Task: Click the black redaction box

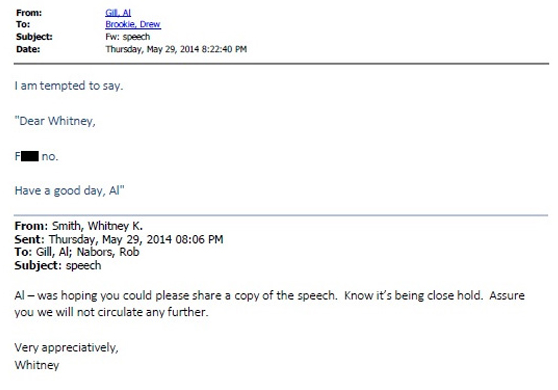Action: (30, 156)
